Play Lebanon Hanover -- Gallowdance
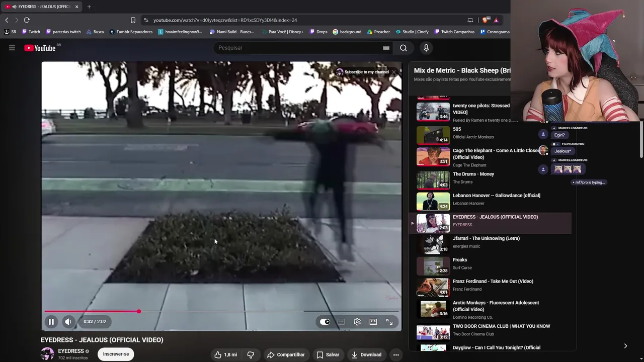Viewport: 644px width, 362px height. coord(489,201)
